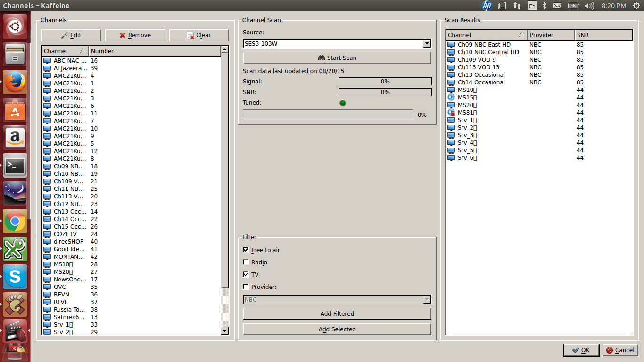Enable Provider filter checkbox
The image size is (644, 362).
point(246,287)
